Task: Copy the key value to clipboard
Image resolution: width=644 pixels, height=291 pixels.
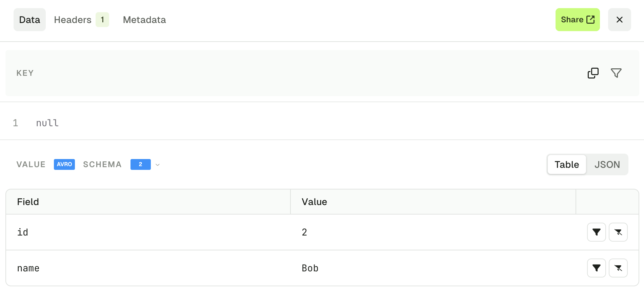Action: tap(593, 73)
